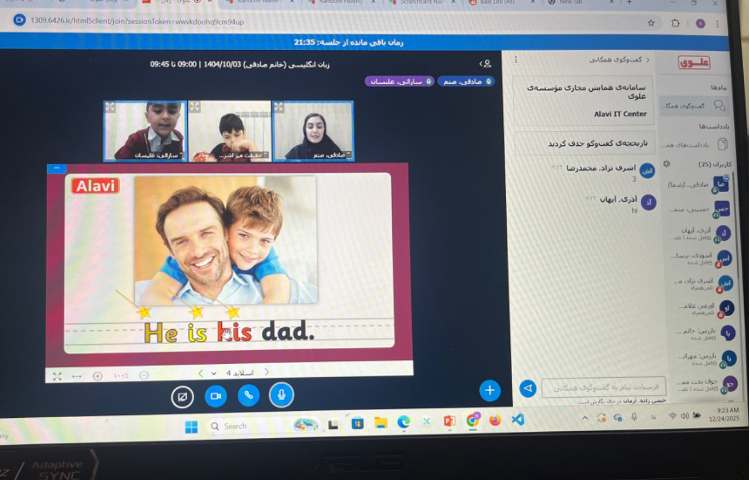This screenshot has height=480, width=750.
Task: Minimize presentation with blue corner button
Action: tap(57, 168)
